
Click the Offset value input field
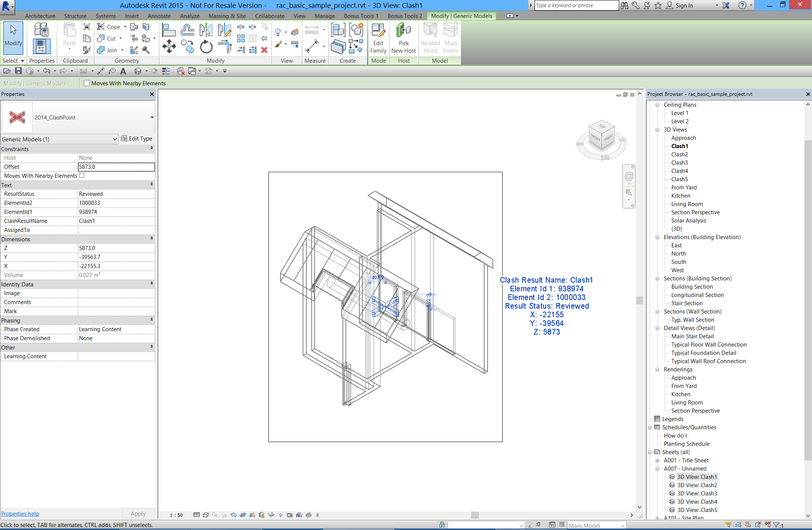116,167
